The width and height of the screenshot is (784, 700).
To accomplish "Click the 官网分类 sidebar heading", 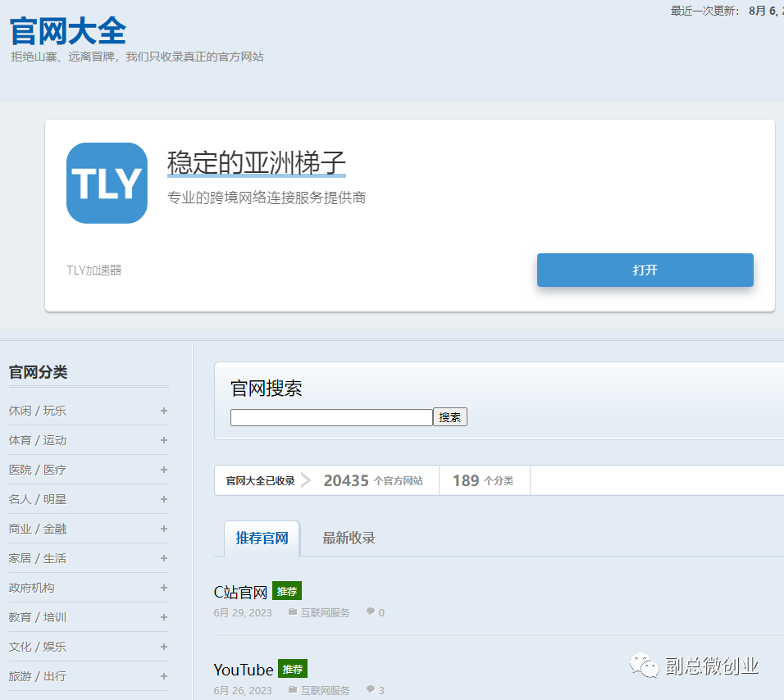I will (38, 372).
